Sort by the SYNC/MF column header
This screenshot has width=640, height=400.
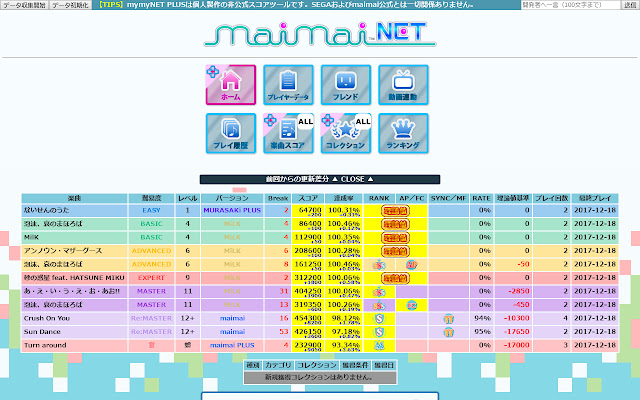(449, 198)
